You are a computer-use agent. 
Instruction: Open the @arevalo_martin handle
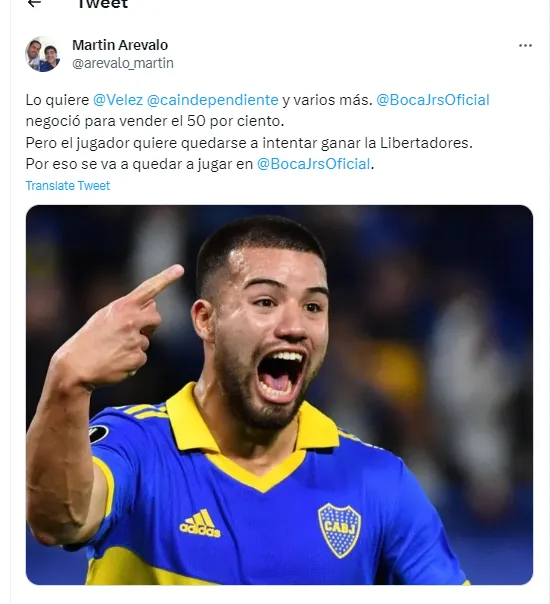pyautogui.click(x=123, y=63)
